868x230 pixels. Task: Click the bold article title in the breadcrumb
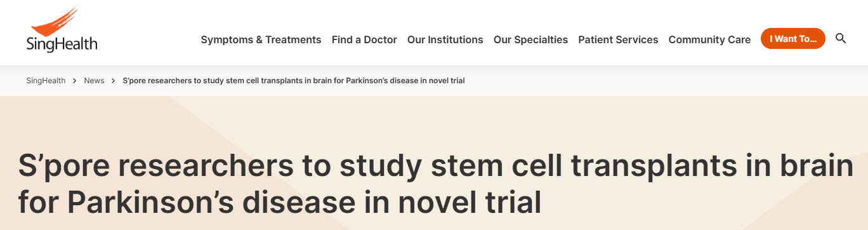[294, 81]
